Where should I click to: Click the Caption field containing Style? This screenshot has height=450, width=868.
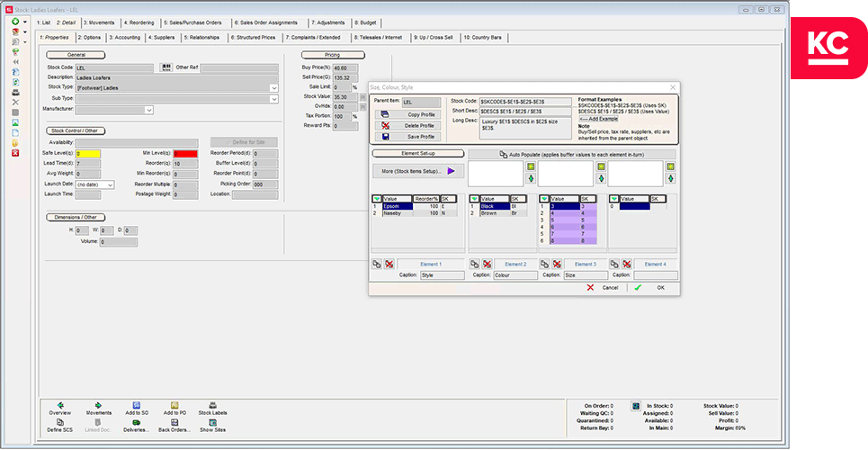pos(442,274)
